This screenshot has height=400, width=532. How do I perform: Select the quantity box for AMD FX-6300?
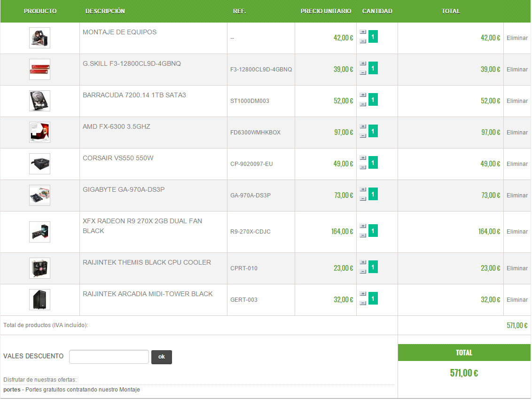point(373,131)
